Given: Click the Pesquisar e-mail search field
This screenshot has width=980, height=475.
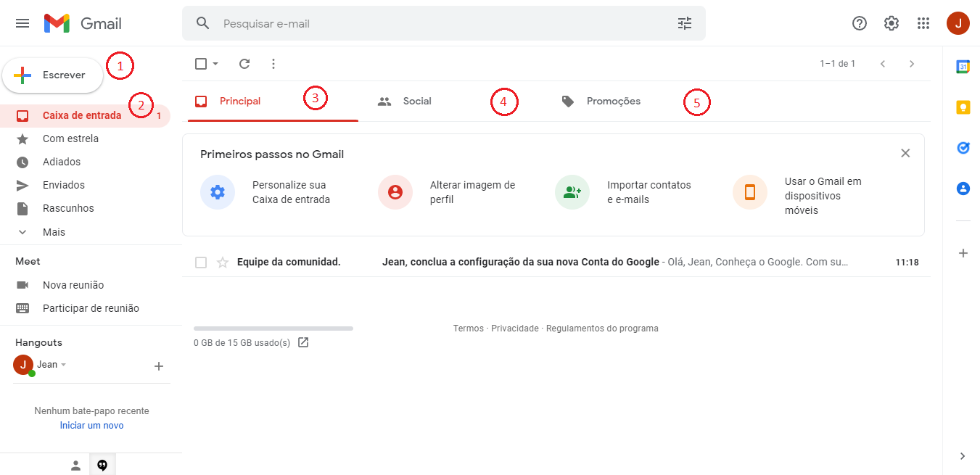Looking at the screenshot, I should (442, 23).
